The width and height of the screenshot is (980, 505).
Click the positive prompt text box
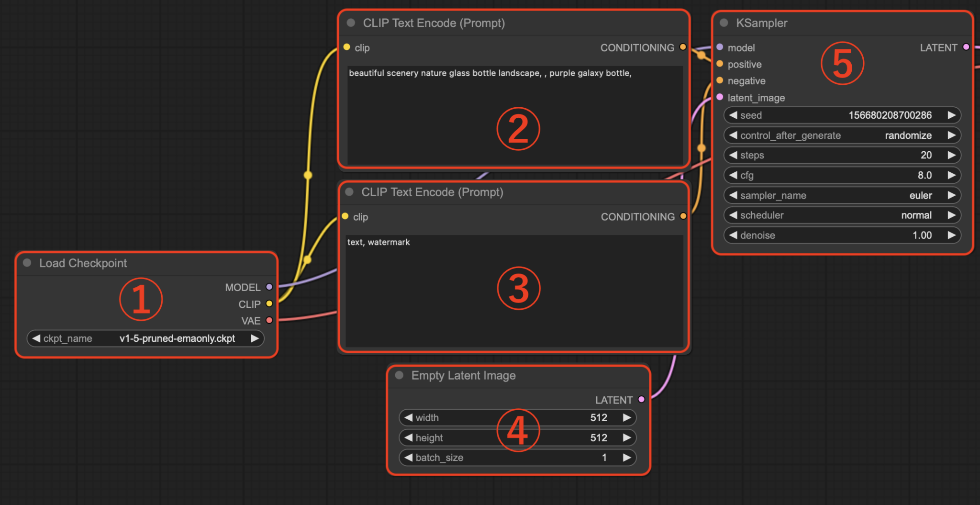515,115
